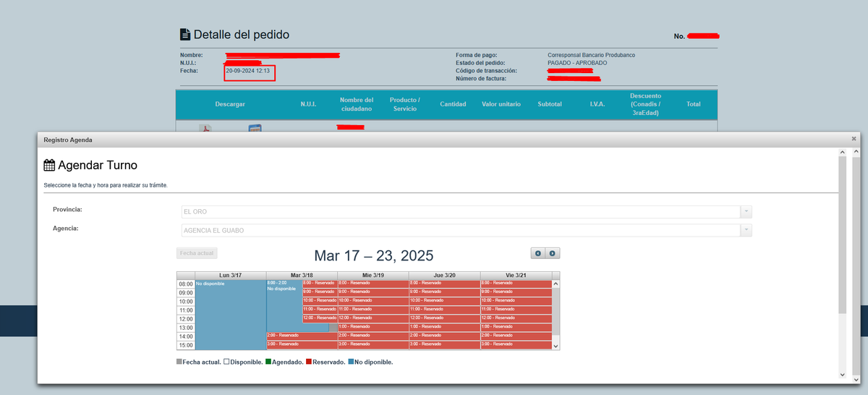
Task: Click the 15:00 time row label
Action: [186, 345]
